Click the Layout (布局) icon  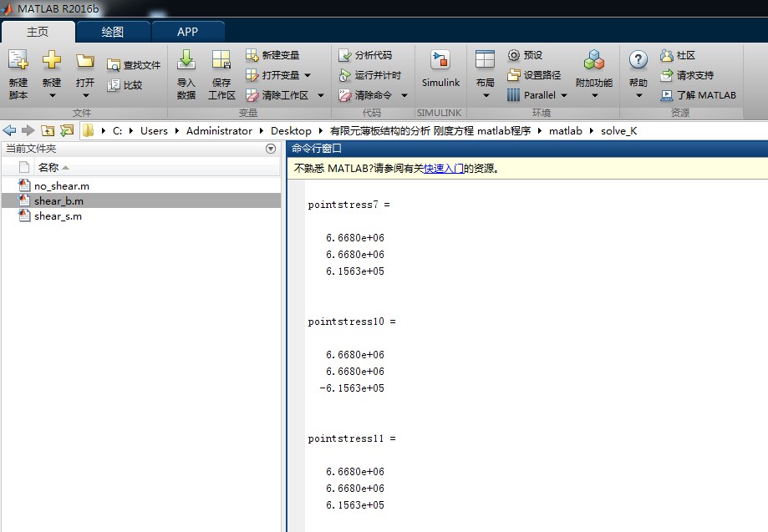click(x=485, y=59)
